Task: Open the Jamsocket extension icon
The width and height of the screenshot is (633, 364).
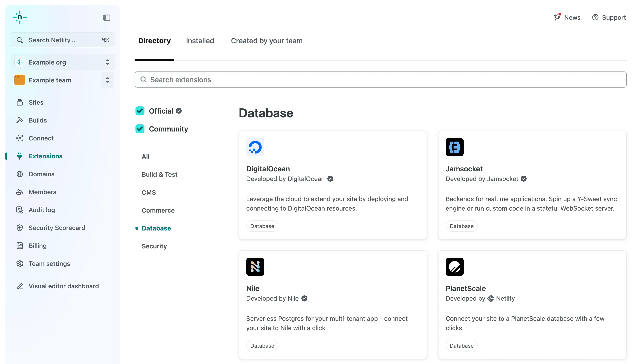Action: click(x=454, y=147)
